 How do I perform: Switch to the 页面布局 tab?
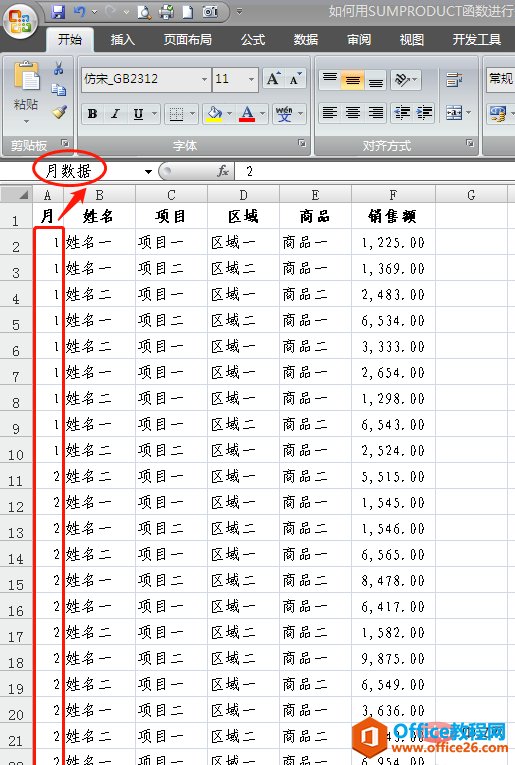(188, 40)
